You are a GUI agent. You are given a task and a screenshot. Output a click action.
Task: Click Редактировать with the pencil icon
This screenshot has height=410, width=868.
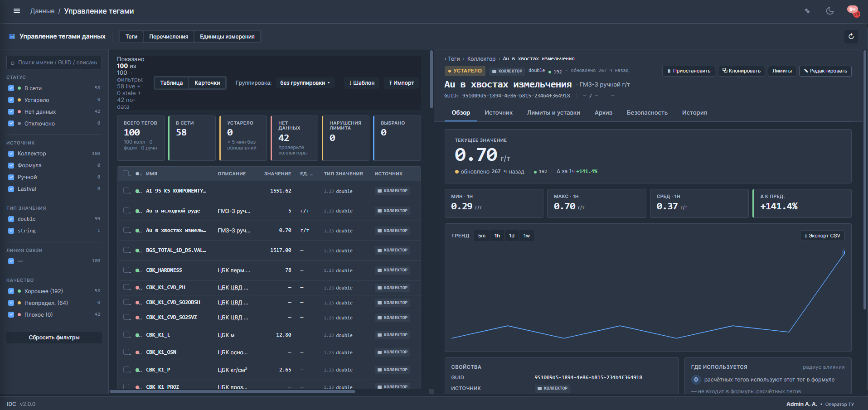point(825,71)
